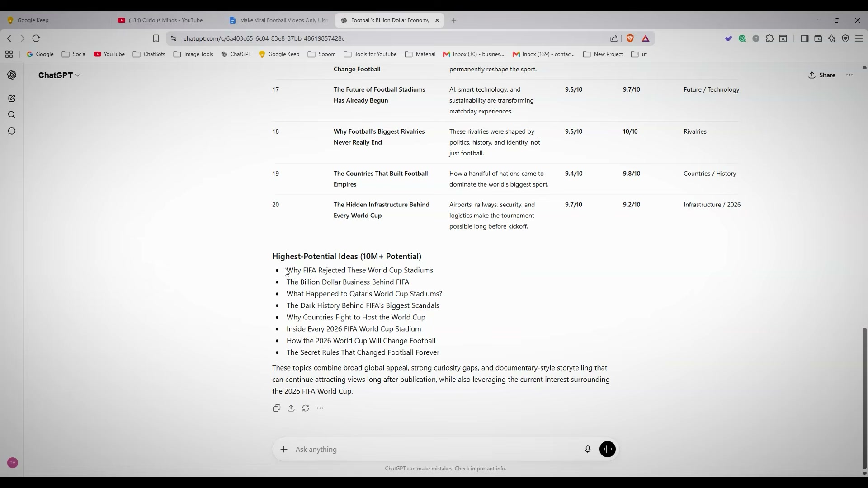Focus the Ask anything message field
Screen dimensions: 868x488
(x=436, y=449)
